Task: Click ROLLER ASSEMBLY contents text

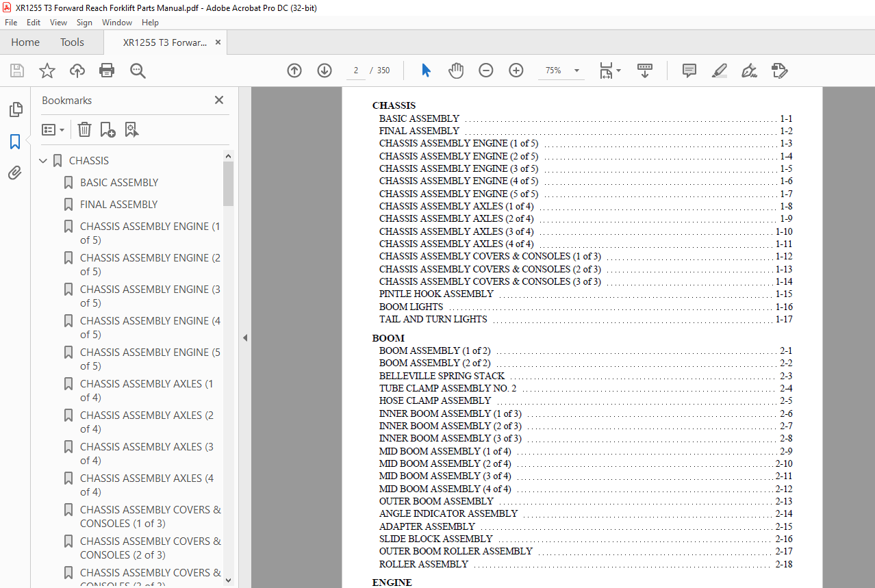Action: [424, 564]
